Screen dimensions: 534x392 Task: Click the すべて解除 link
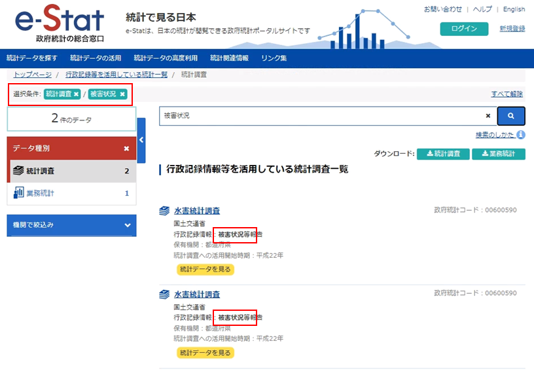507,94
